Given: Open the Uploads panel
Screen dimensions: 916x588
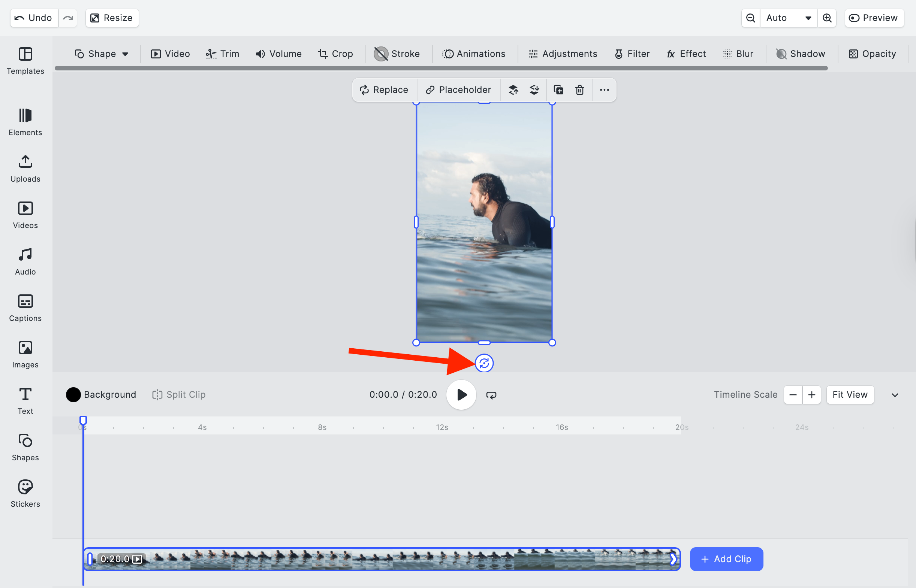Looking at the screenshot, I should click(25, 169).
